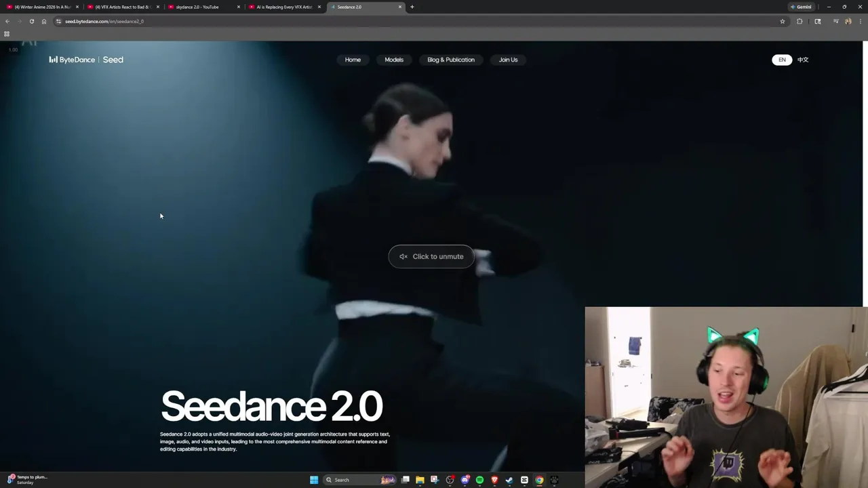Open Blog & Publication navigation item
Viewport: 868px width, 488px height.
pyautogui.click(x=451, y=60)
